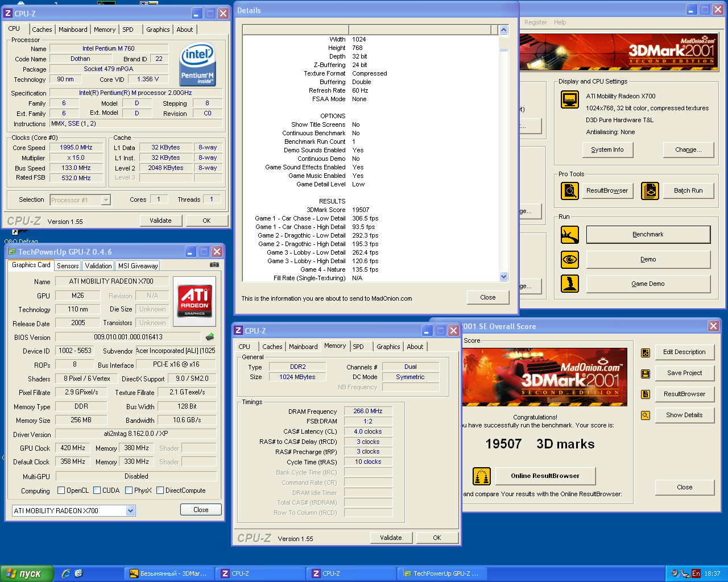
Task: Click Validate in top CPU-Z window
Action: coord(160,221)
